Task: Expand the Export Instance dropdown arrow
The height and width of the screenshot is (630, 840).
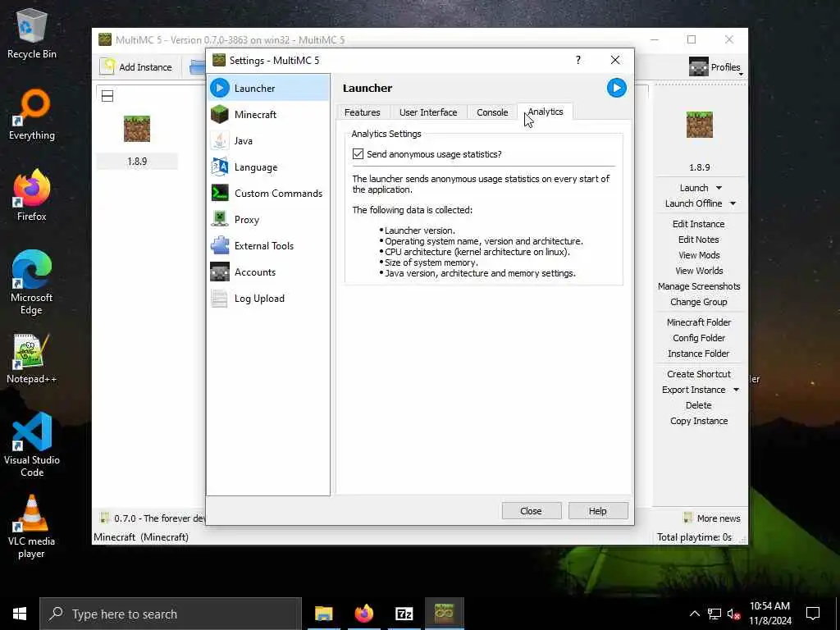Action: (x=736, y=390)
